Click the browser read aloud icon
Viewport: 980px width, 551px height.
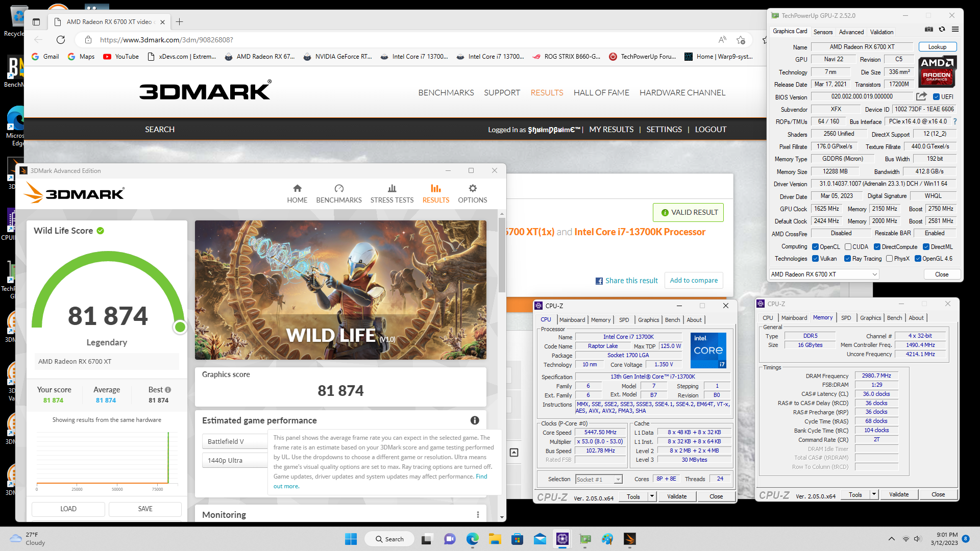[x=722, y=40]
